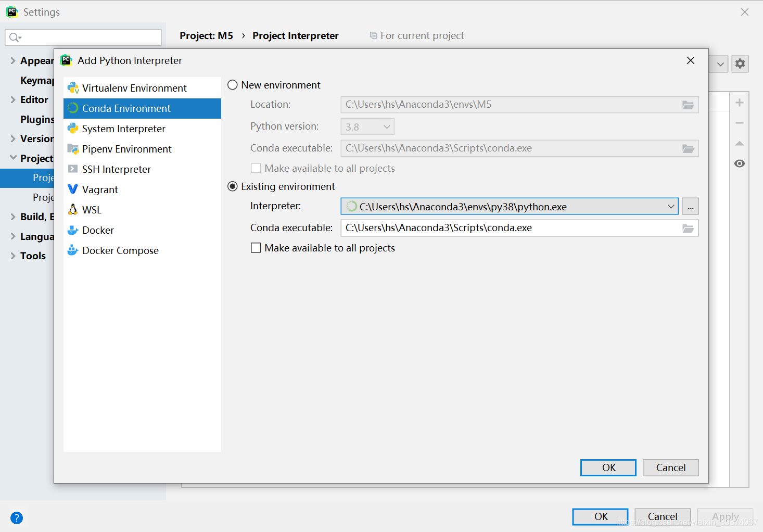
Task: Open interpreter gear settings in Settings window
Action: (x=740, y=64)
